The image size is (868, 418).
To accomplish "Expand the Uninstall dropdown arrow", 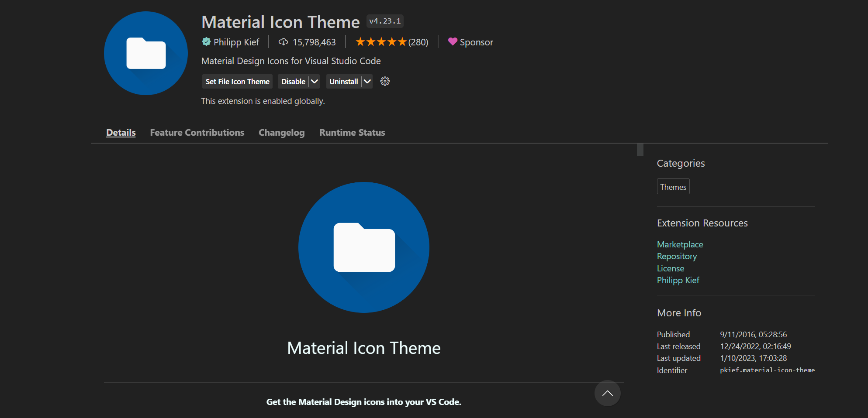I will pos(367,82).
